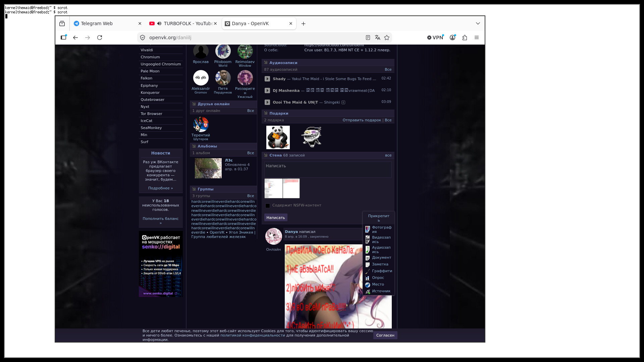This screenshot has width=644, height=362.
Task: Open the browser account profile icon
Action: pos(452,38)
